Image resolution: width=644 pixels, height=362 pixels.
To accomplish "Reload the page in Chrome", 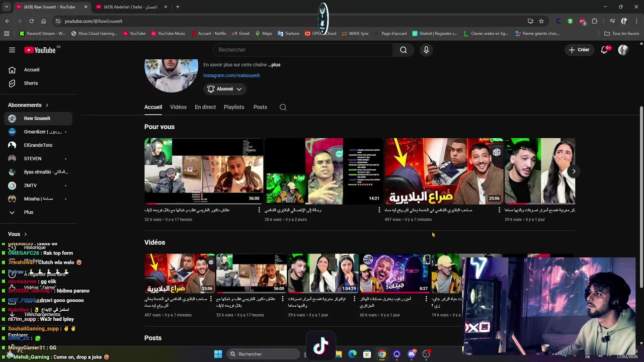I will (x=31, y=21).
